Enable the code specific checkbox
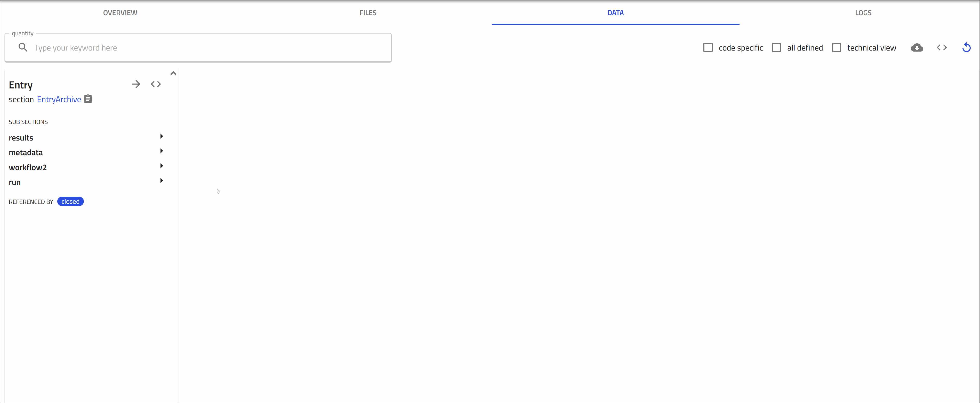This screenshot has height=403, width=980. pos(708,47)
